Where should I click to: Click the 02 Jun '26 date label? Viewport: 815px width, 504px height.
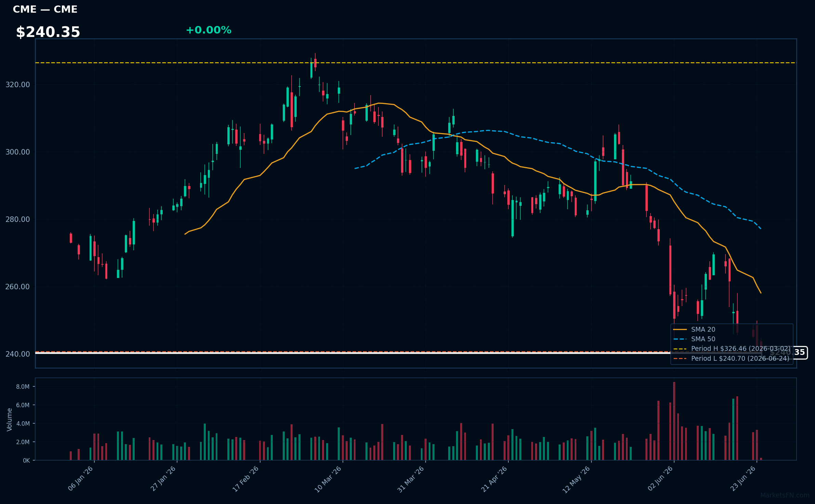tap(660, 479)
